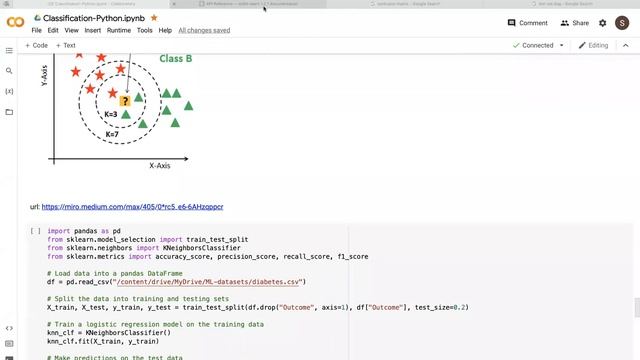Open the Edit menu
Image resolution: width=640 pixels, height=360 pixels.
53,30
